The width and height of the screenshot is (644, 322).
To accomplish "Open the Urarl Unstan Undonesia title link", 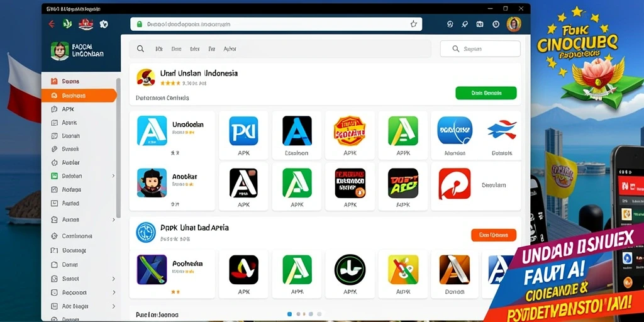I will [199, 74].
